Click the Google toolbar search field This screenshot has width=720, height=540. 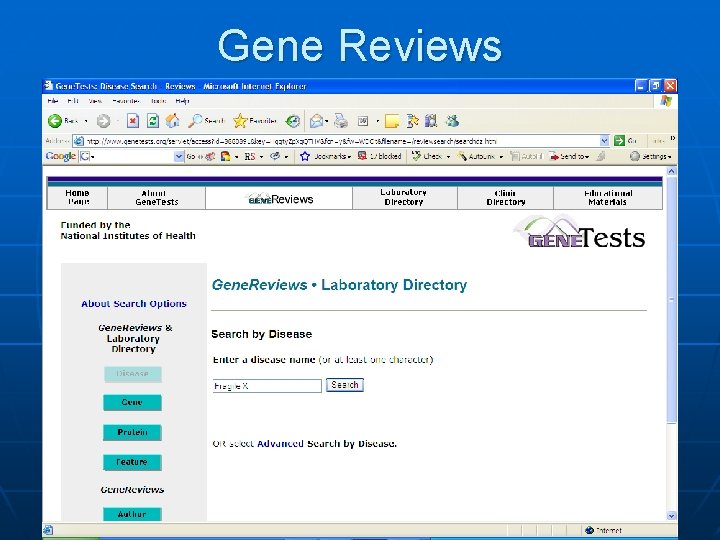coord(132,157)
